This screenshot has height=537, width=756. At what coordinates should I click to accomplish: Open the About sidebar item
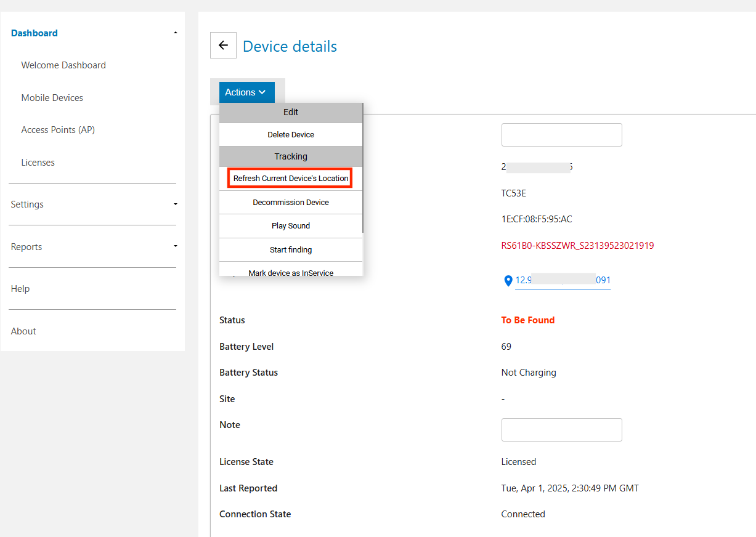(x=23, y=331)
